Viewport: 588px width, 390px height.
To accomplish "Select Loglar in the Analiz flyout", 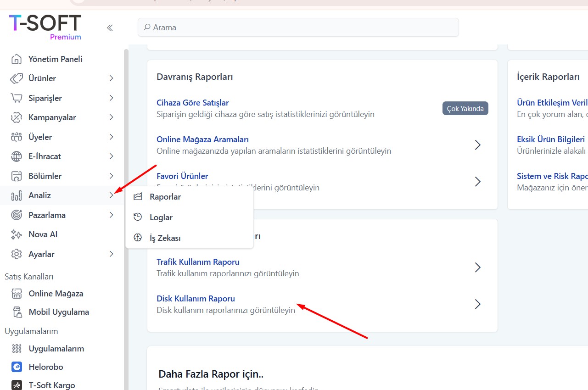I will (x=161, y=217).
